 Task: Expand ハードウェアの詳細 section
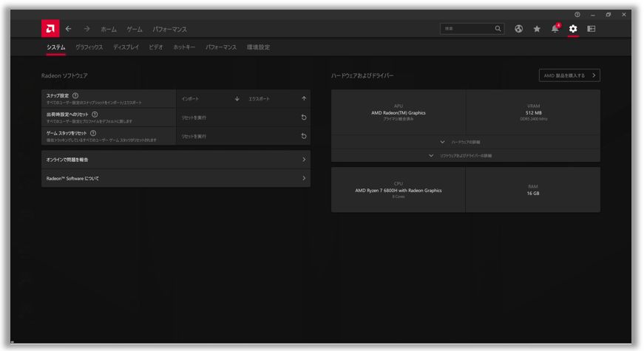465,142
